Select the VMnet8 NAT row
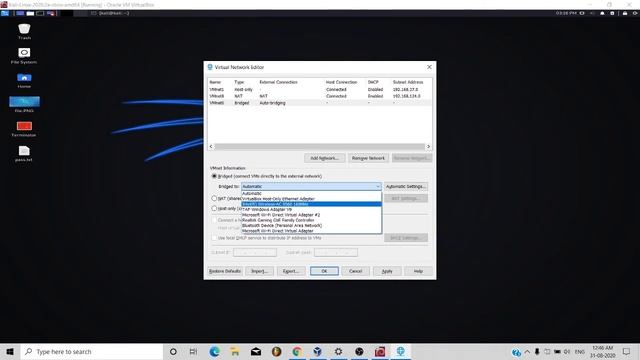Image resolution: width=640 pixels, height=360 pixels. click(x=320, y=96)
